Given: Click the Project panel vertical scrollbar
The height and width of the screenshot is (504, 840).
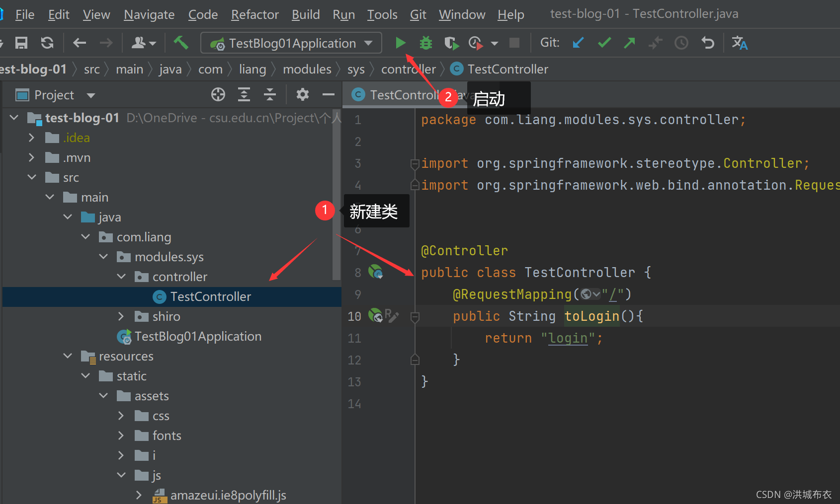Looking at the screenshot, I should click(336, 195).
